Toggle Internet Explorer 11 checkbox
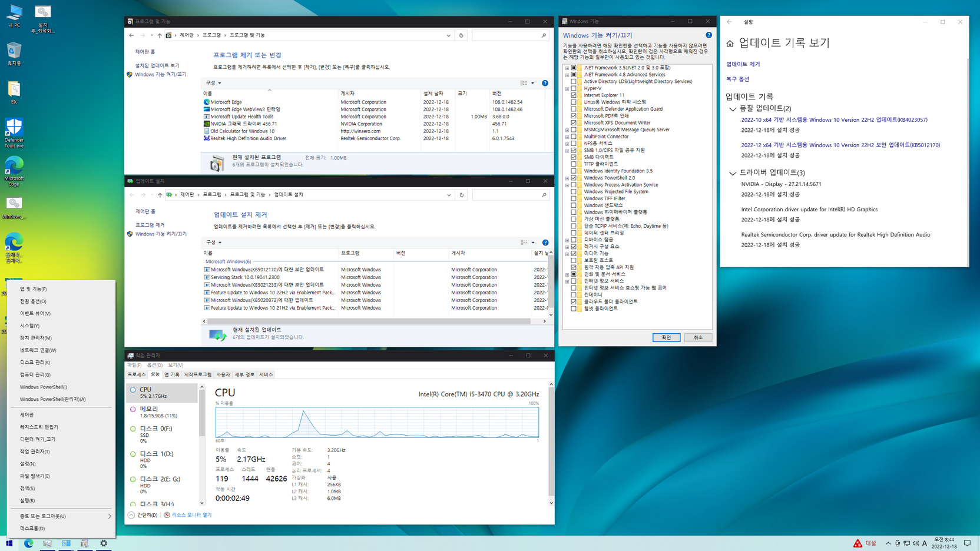The image size is (980, 551). 574,95
